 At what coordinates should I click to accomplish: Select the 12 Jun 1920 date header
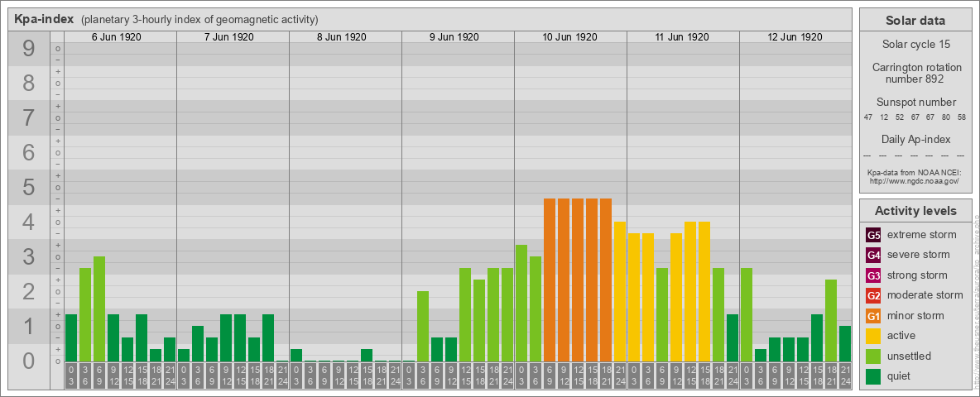coord(795,37)
